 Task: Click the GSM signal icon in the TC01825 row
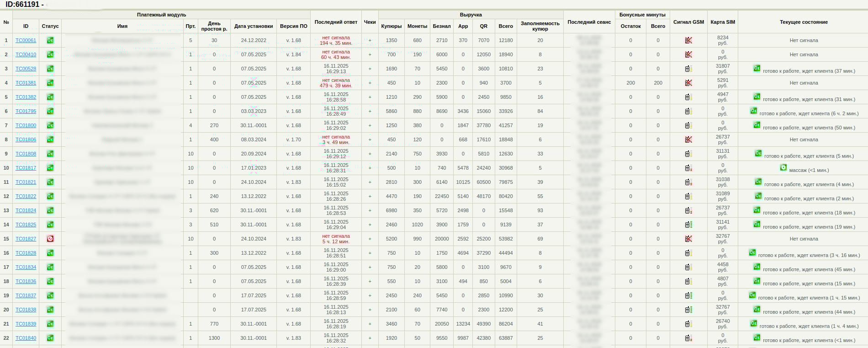tap(688, 225)
